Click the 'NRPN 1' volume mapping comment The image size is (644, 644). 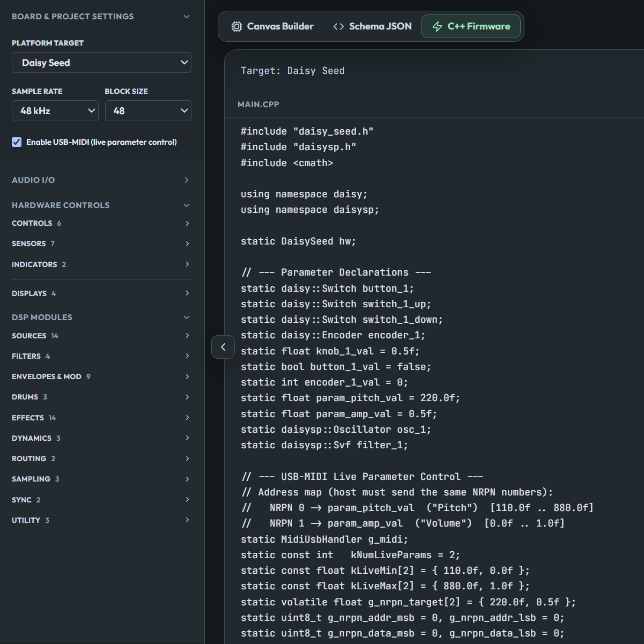click(403, 523)
